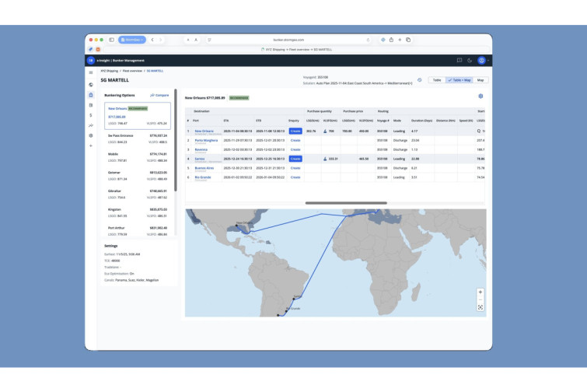Switch to the Table + Map view tab

coord(459,80)
